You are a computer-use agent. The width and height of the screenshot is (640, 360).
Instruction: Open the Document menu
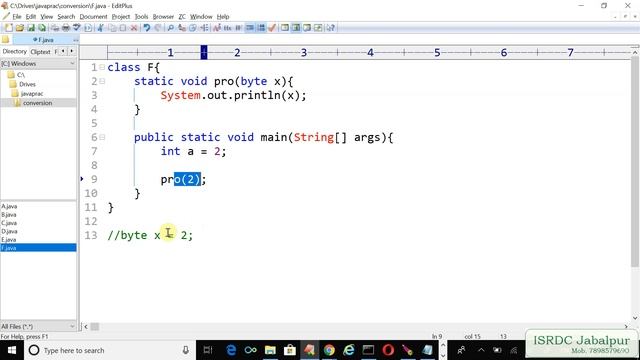[x=93, y=17]
